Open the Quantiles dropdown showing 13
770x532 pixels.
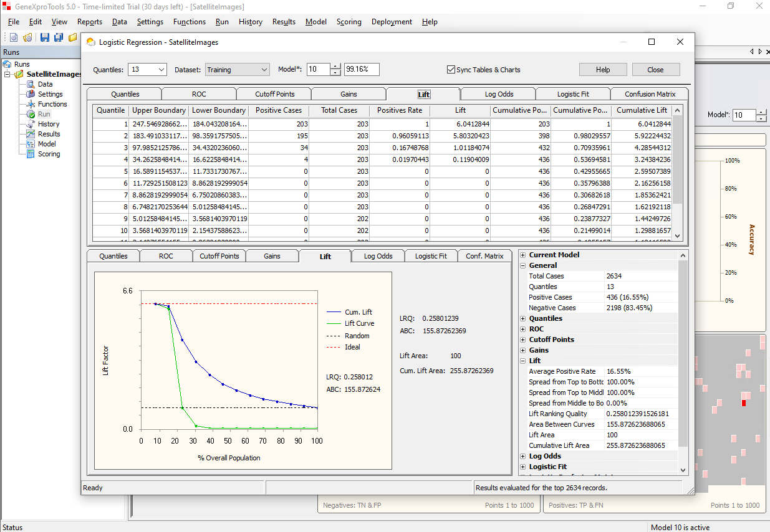point(147,70)
